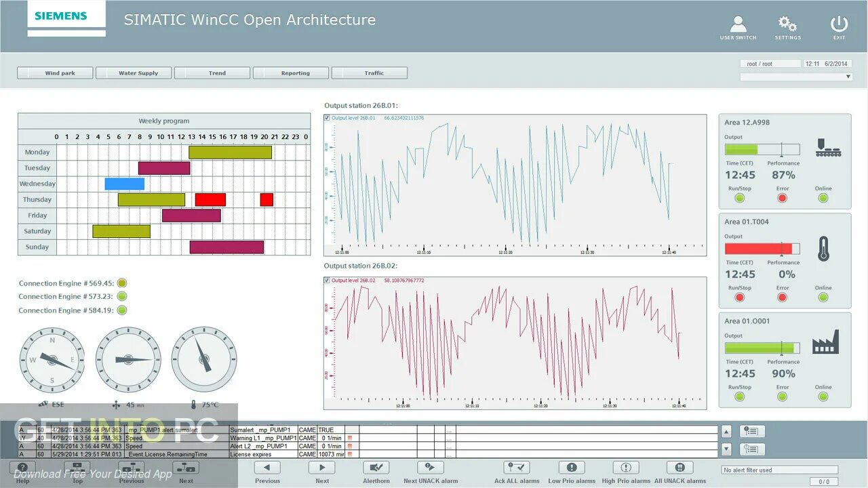This screenshot has height=488, width=868.
Task: Click Run/Stop indicator in Area 01.O001
Action: click(739, 396)
